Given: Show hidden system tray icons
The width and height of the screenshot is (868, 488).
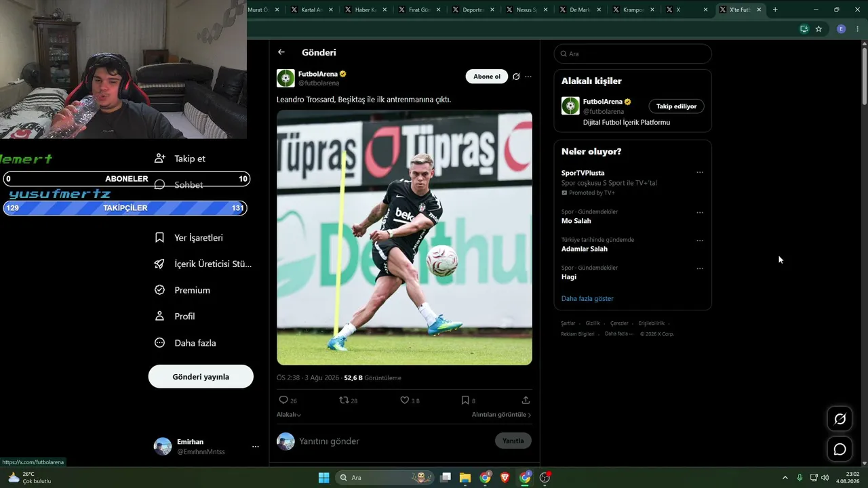Looking at the screenshot, I should (785, 478).
